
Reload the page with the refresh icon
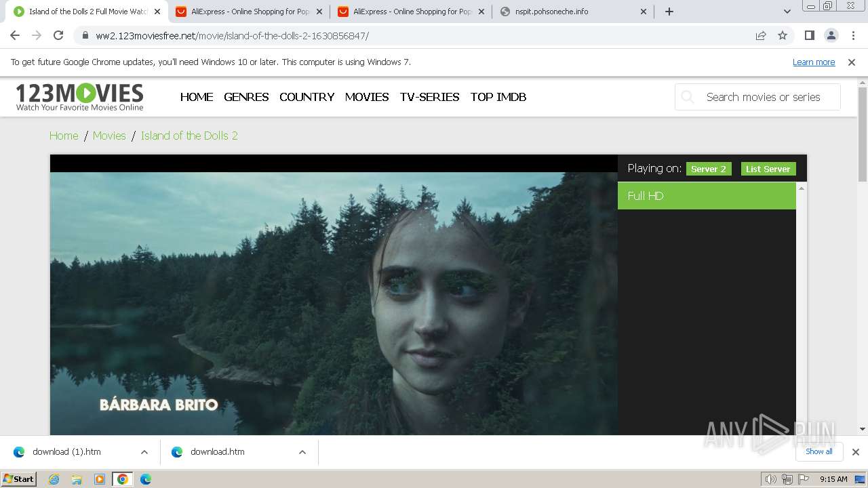tap(58, 35)
